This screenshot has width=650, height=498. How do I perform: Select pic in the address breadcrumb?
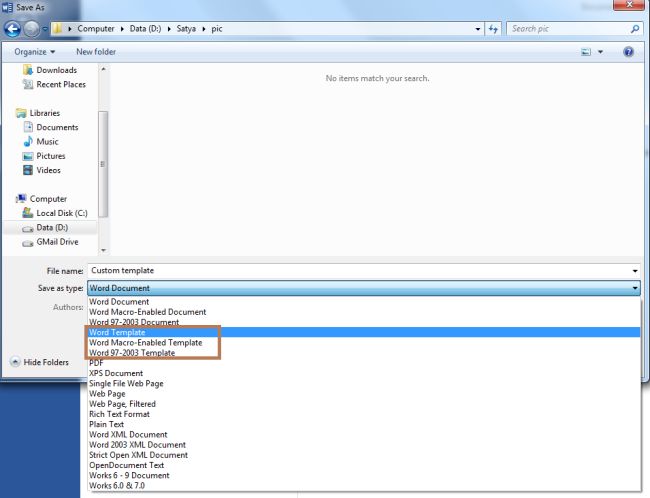tap(217, 29)
